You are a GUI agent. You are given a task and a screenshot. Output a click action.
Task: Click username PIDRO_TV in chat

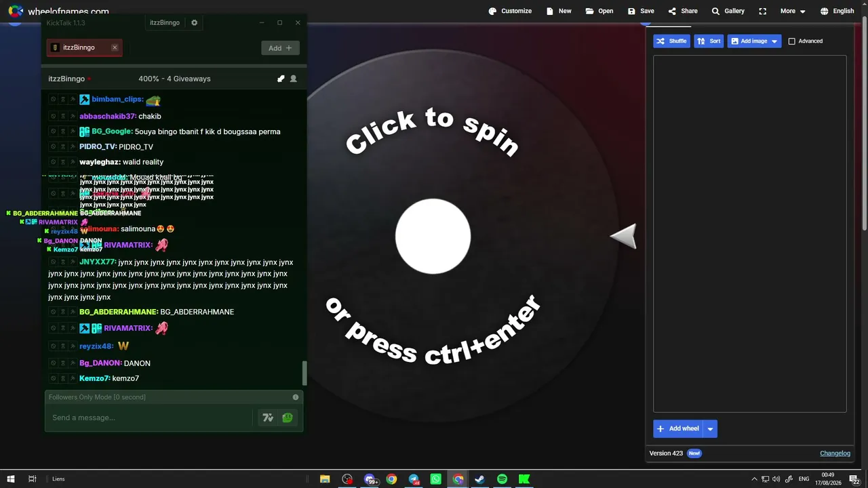tap(98, 146)
